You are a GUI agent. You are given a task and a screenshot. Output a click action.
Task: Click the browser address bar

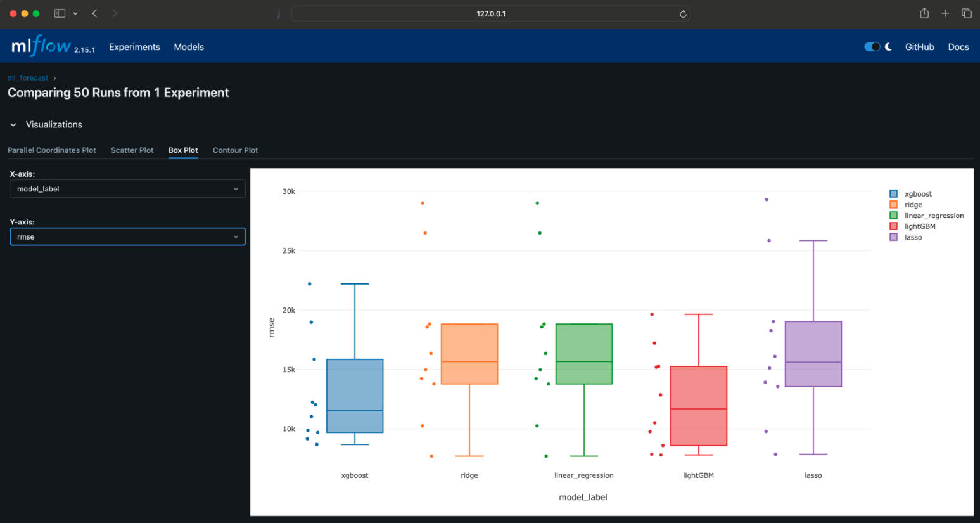click(x=490, y=13)
